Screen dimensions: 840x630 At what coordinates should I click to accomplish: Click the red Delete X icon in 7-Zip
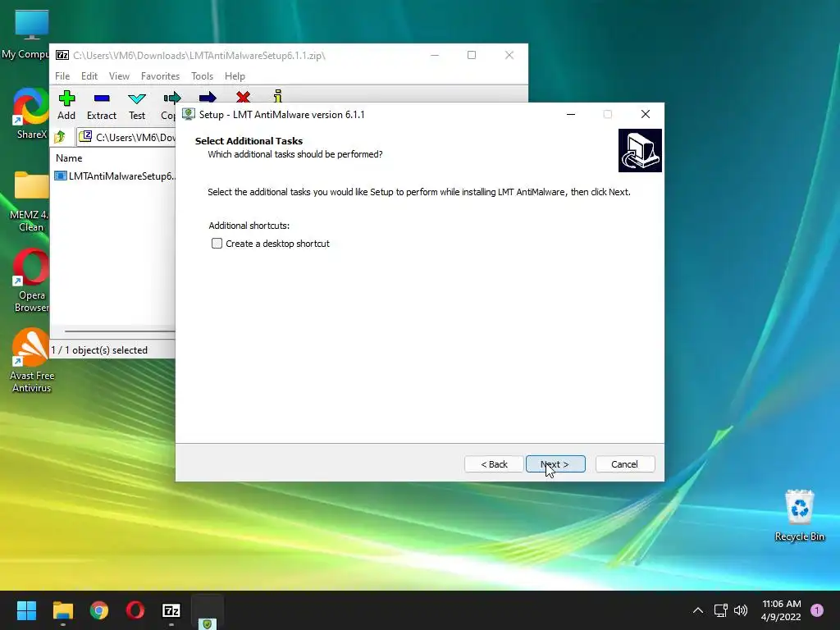click(243, 97)
